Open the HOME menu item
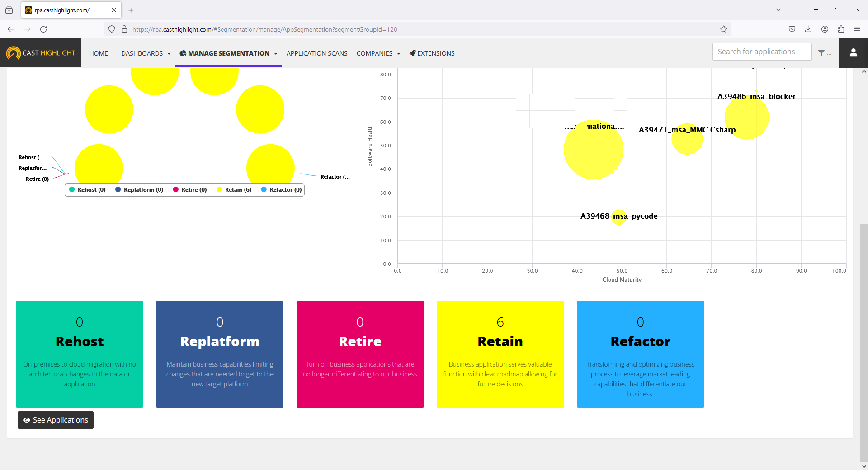The height and width of the screenshot is (470, 868). pyautogui.click(x=99, y=53)
